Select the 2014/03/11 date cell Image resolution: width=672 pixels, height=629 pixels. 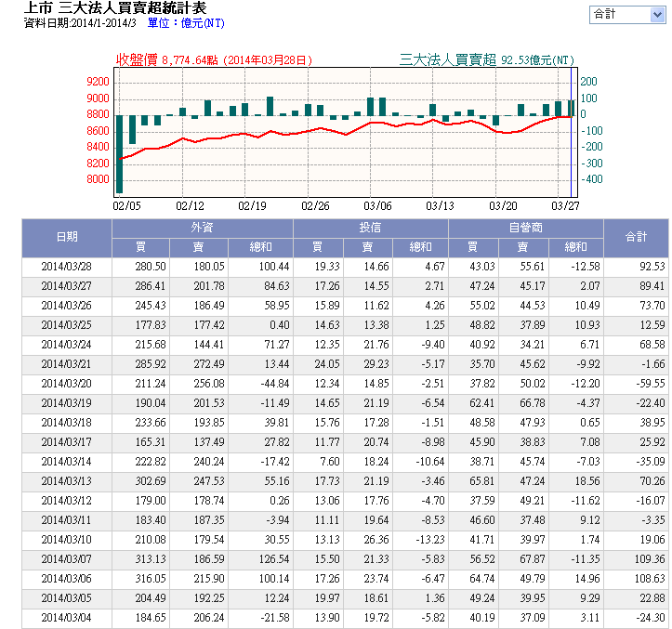[x=66, y=520]
